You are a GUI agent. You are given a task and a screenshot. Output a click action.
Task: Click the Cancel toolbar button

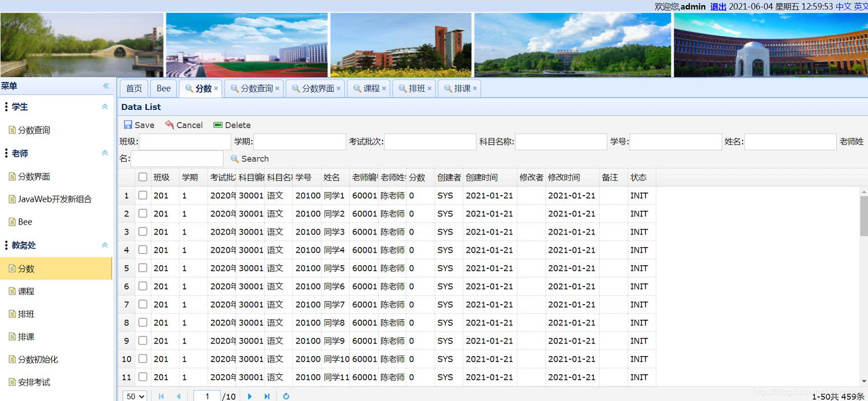[x=184, y=125]
